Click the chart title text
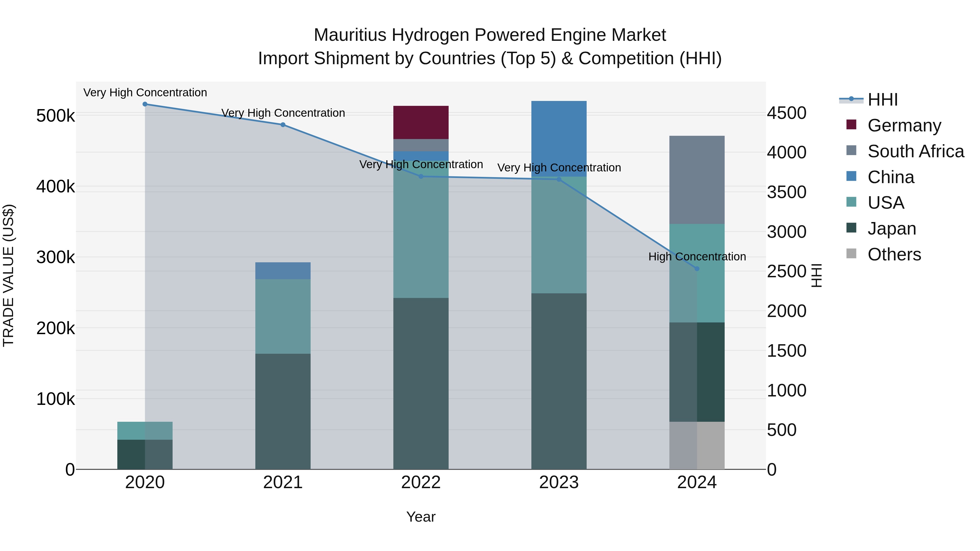980x551 pixels. [490, 46]
